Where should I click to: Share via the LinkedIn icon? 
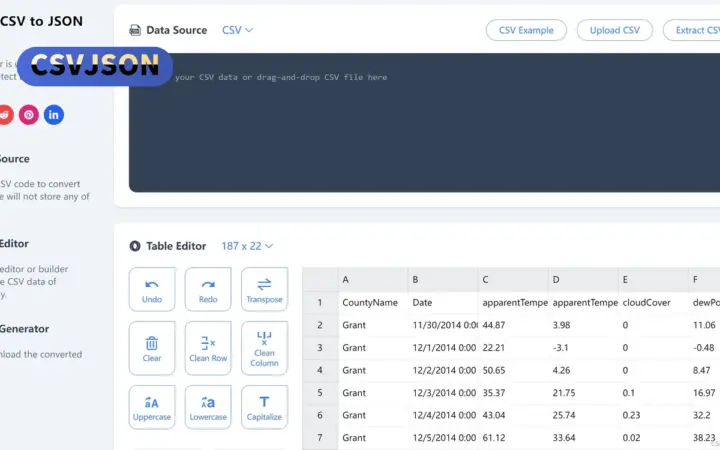point(54,115)
